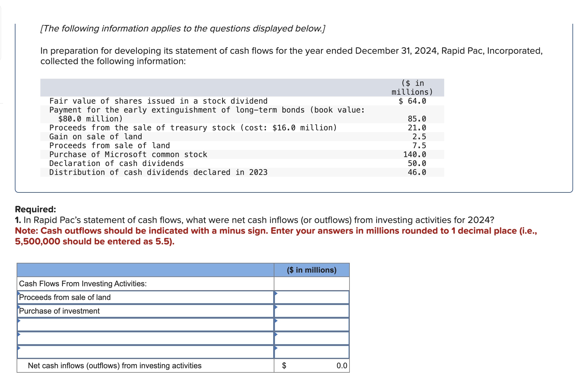Open the second blank row's label dropdown
The image size is (579, 392).
(145, 338)
